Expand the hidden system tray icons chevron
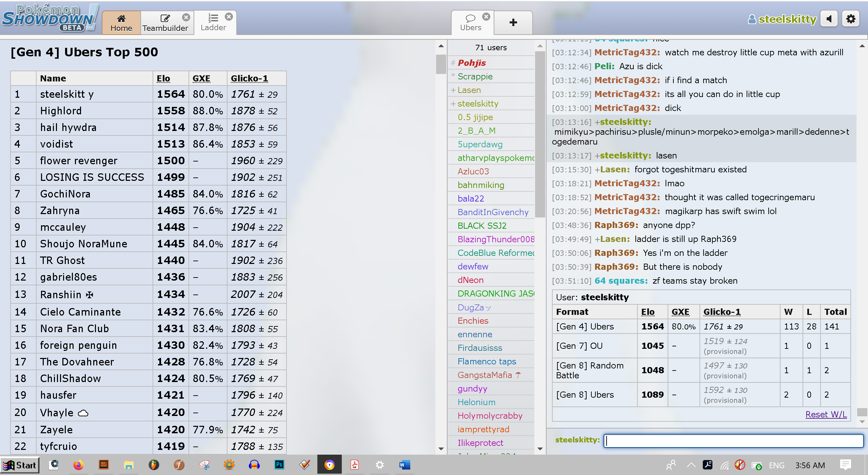 (x=691, y=465)
